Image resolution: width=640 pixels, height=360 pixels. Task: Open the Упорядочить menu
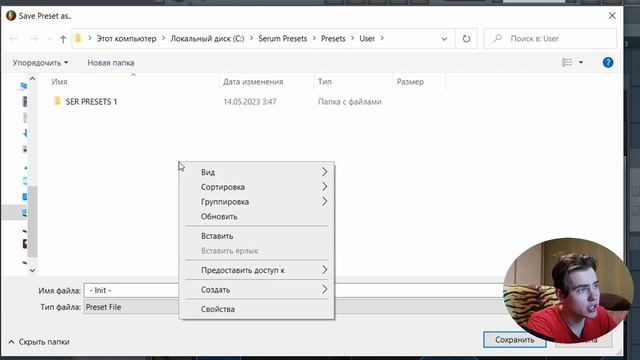tap(40, 63)
